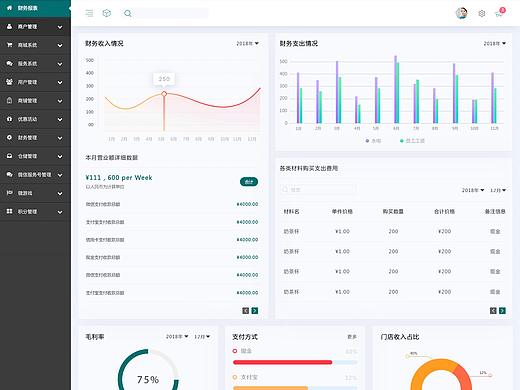Open 2018年 dropdown in 毛利率 panel

click(x=177, y=337)
